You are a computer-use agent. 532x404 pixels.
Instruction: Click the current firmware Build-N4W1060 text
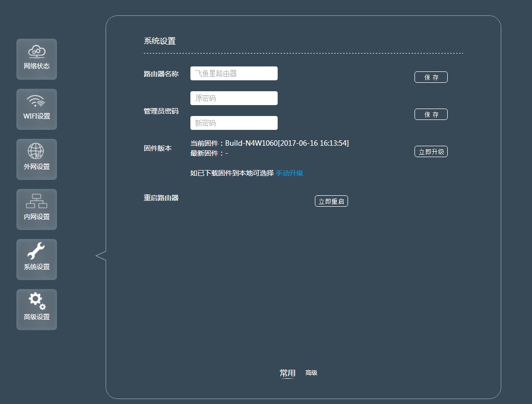tap(270, 143)
